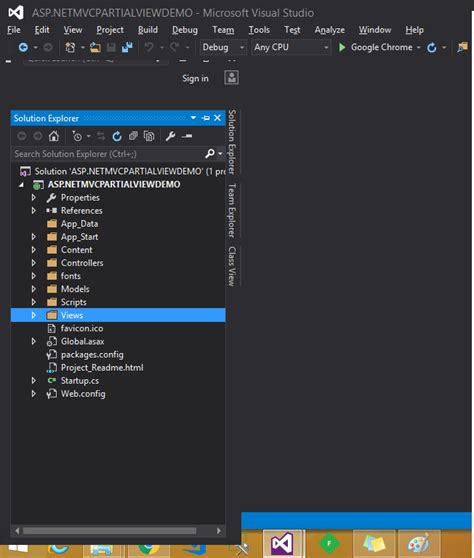Select the App_Data folder

coord(79,224)
